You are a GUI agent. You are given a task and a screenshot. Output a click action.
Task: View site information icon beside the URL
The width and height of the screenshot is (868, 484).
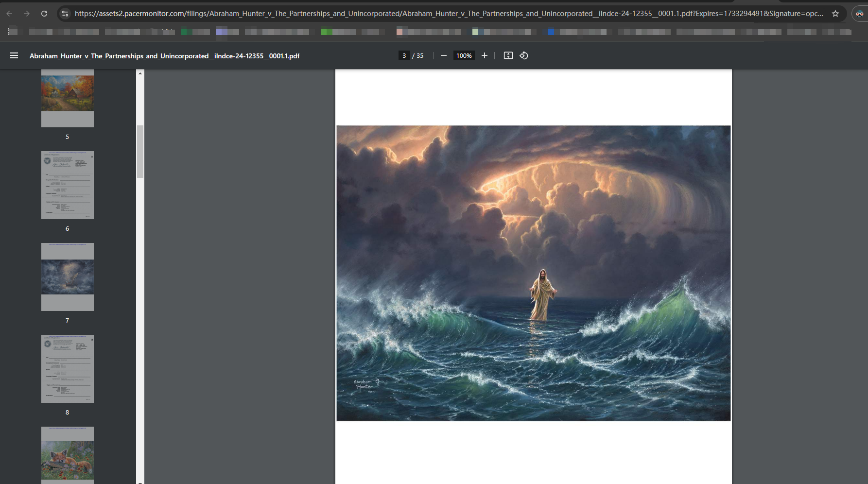[65, 14]
